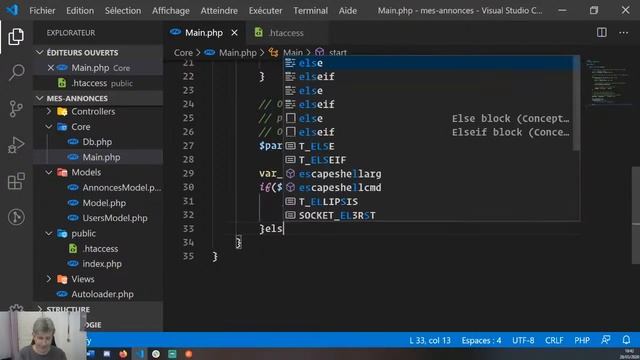Open the Sélection menu
The width and height of the screenshot is (640, 360).
123,11
